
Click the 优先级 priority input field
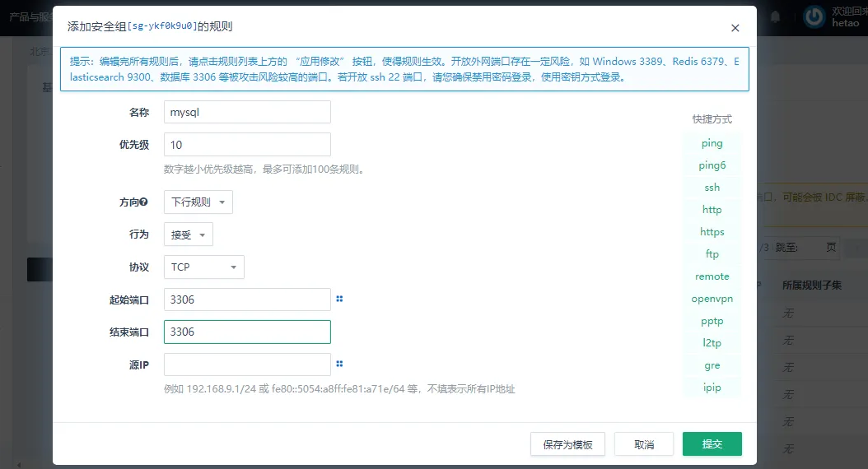(x=247, y=145)
